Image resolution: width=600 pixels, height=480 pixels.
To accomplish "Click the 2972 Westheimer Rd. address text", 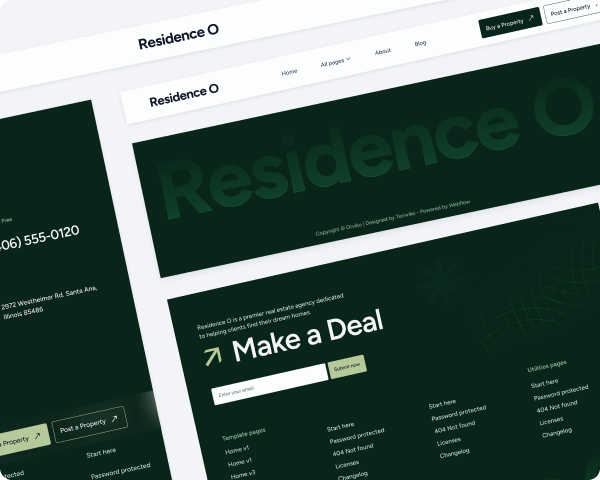I will (49, 302).
